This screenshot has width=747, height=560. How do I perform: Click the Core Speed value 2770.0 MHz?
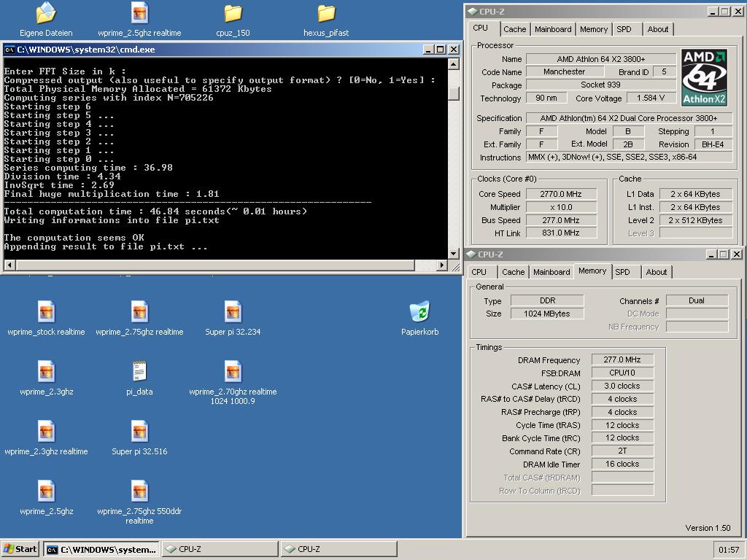coord(561,194)
